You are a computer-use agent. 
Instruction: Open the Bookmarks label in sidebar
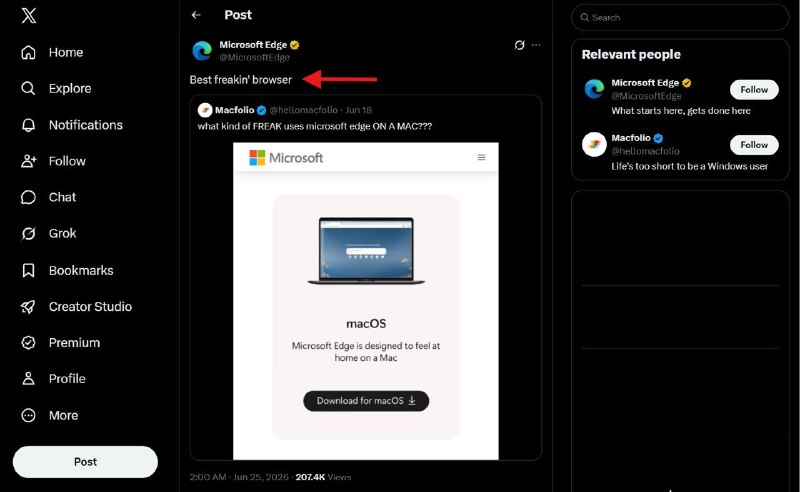(81, 270)
